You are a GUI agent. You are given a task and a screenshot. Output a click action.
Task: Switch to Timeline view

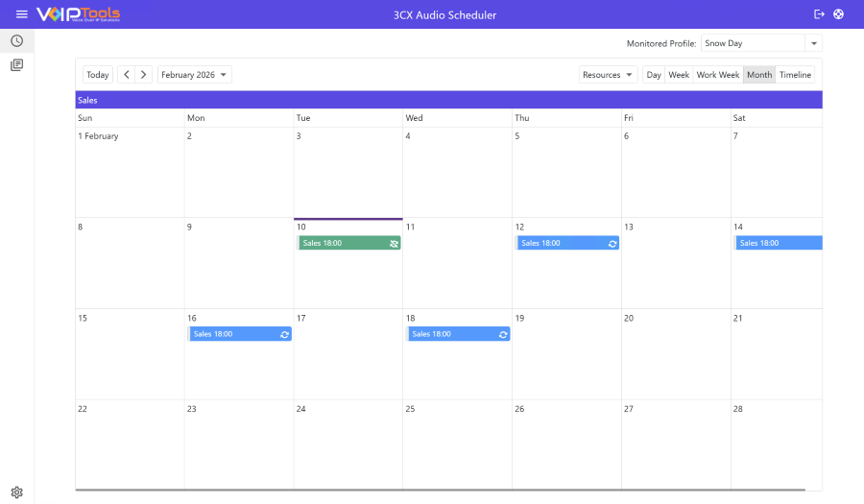point(795,75)
